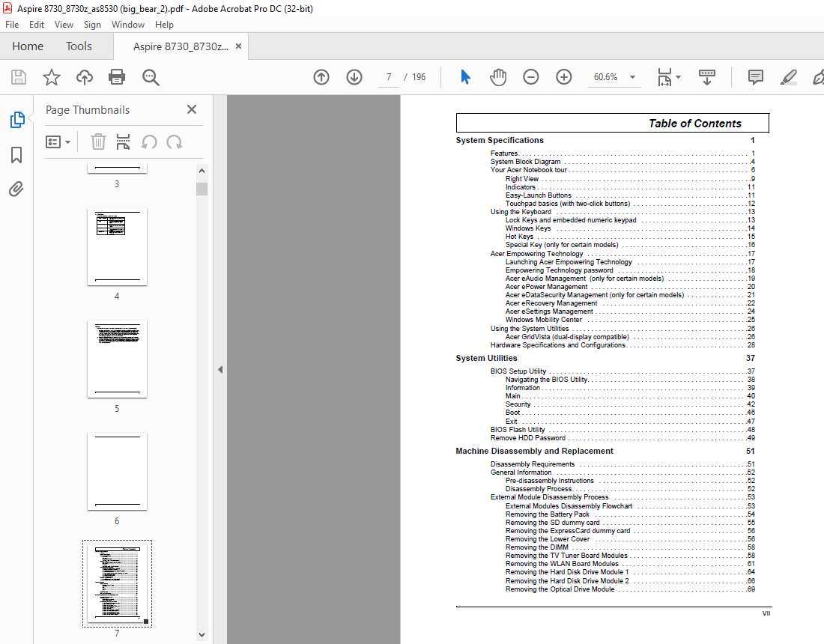Go to previous page arrow icon
The width and height of the screenshot is (824, 644).
(x=321, y=77)
